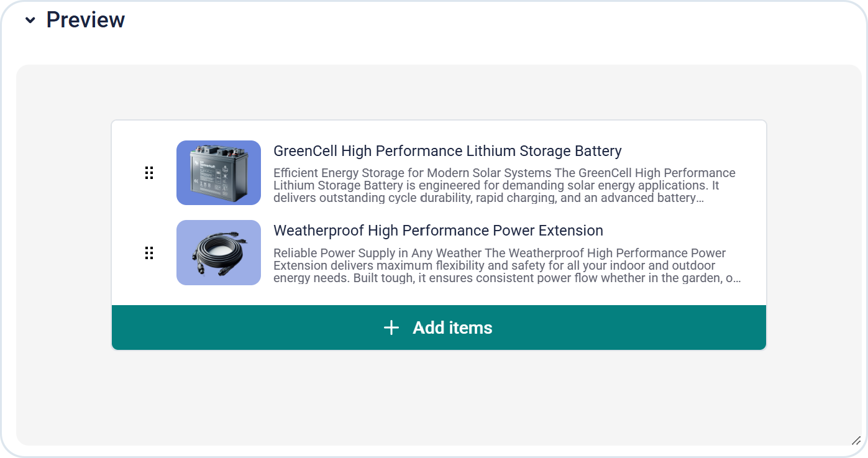Screen dimensions: 868x458
Task: Click the ellipsis ending the extension description
Action: coord(737,278)
